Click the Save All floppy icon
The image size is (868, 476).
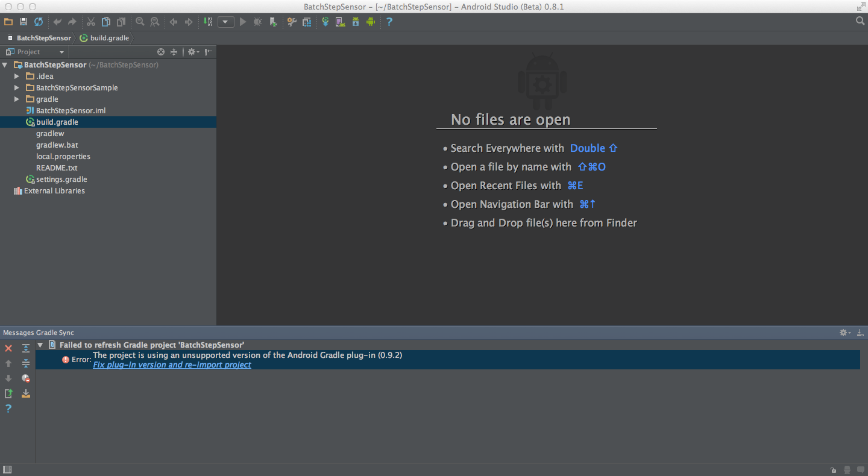24,22
